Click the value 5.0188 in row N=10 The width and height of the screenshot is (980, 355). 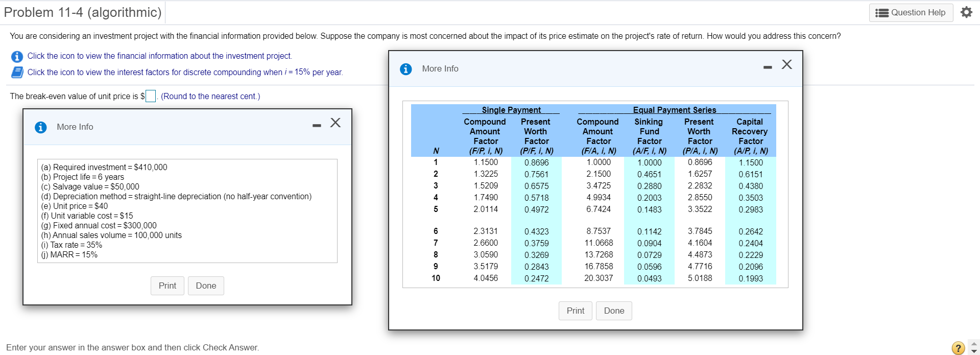(700, 278)
